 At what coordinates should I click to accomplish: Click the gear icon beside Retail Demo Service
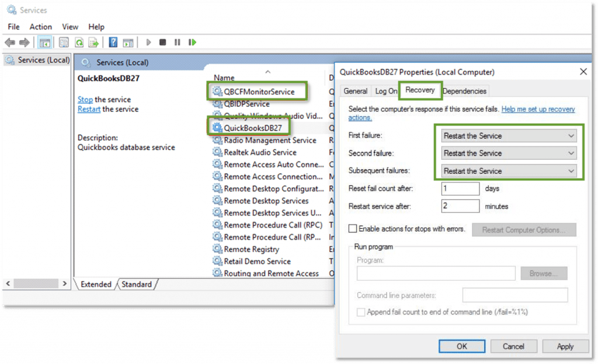coord(217,261)
